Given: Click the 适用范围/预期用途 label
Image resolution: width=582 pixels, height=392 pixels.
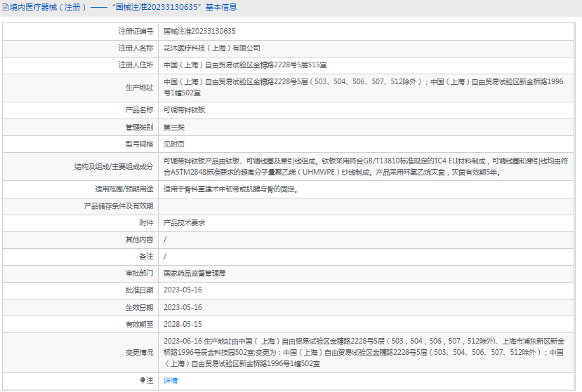Looking at the screenshot, I should click(x=124, y=189).
